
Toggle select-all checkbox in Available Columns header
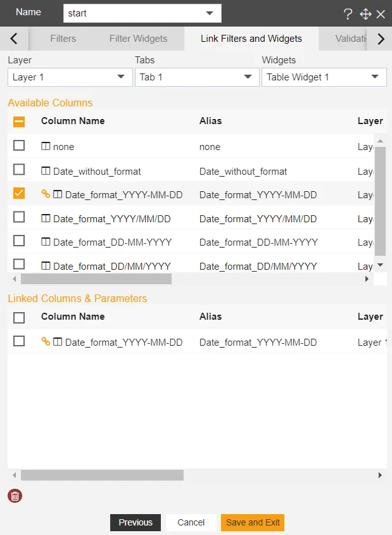click(19, 122)
